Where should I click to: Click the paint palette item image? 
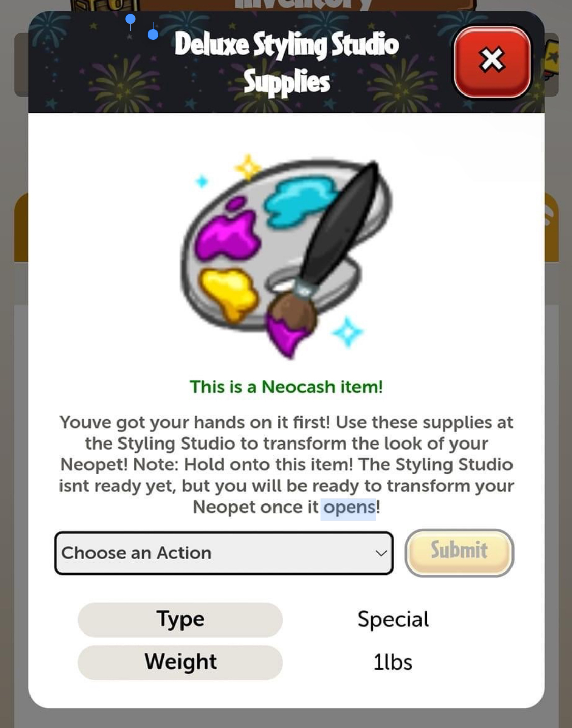(286, 257)
